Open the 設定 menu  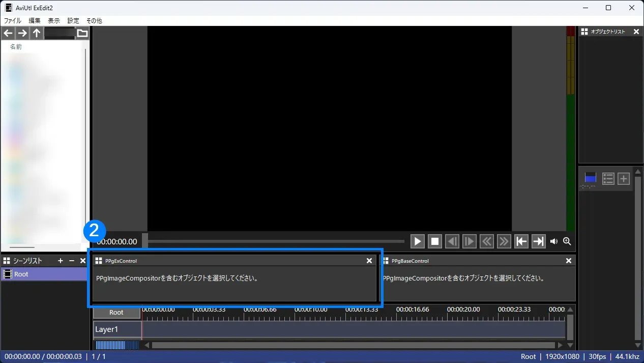click(73, 21)
